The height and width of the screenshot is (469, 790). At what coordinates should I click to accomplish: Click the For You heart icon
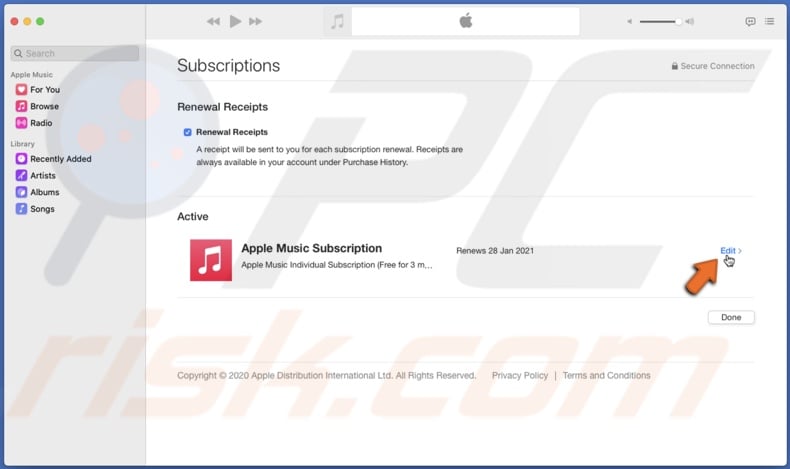(21, 90)
